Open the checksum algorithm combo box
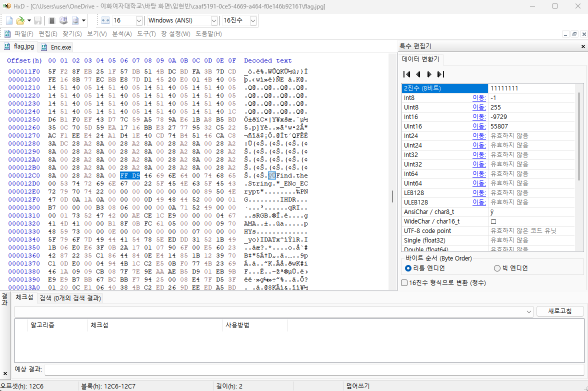Image resolution: width=588 pixels, height=391 pixels. pyautogui.click(x=274, y=311)
